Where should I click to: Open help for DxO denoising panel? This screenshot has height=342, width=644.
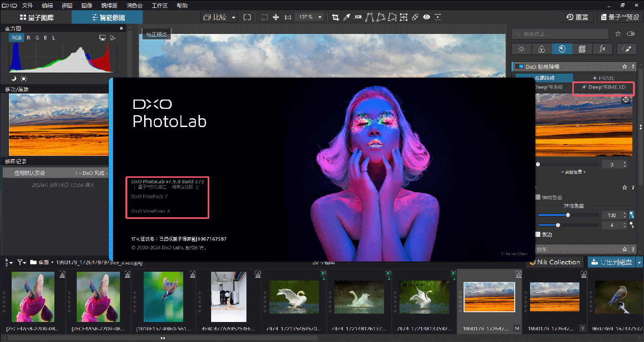click(x=633, y=67)
